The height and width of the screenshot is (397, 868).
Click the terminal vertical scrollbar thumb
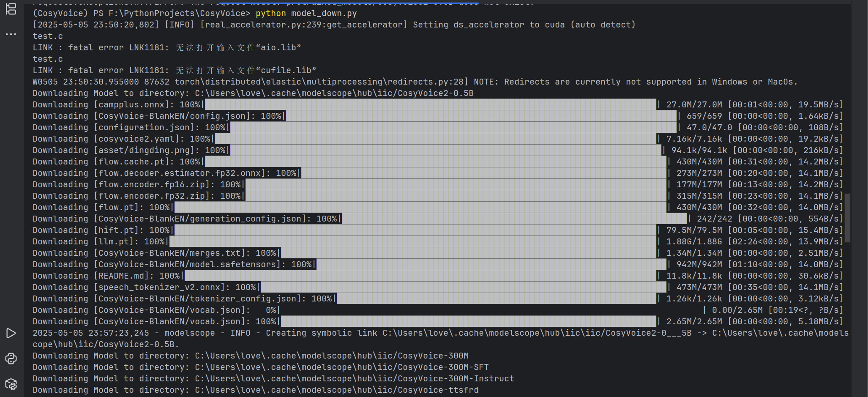[x=848, y=218]
